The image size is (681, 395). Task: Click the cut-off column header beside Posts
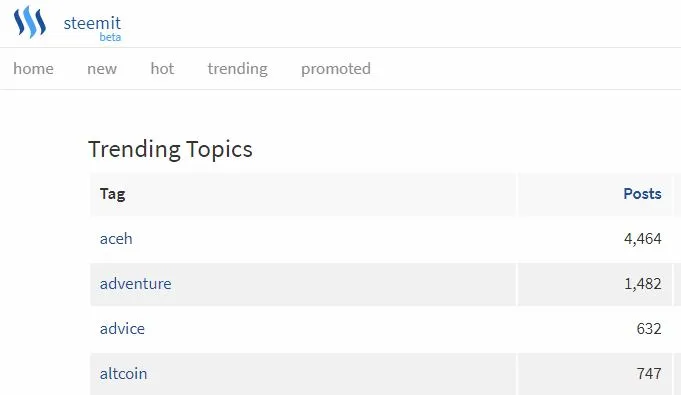pos(677,194)
